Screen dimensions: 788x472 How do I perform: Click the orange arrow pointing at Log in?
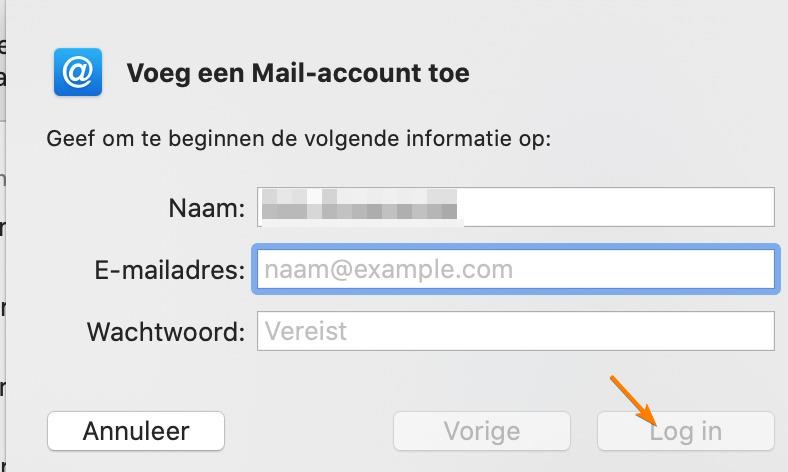pos(633,400)
